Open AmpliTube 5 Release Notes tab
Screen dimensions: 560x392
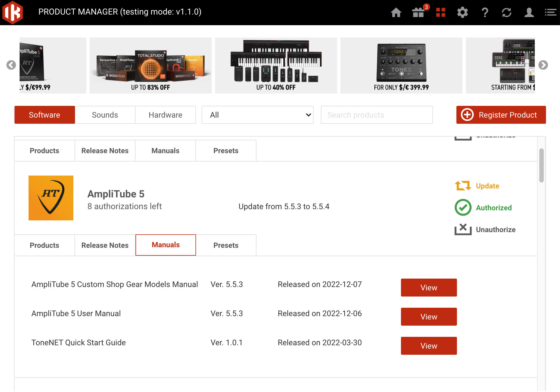105,245
